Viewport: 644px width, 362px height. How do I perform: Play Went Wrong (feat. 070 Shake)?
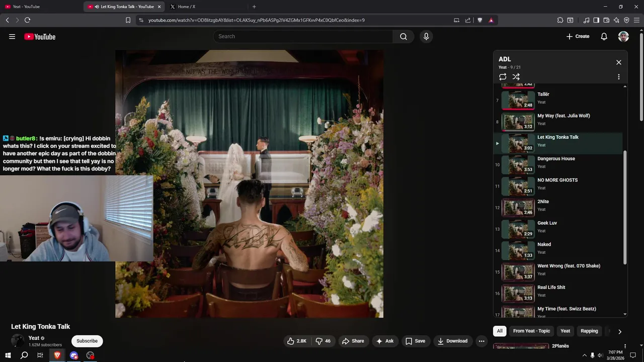coord(558,271)
